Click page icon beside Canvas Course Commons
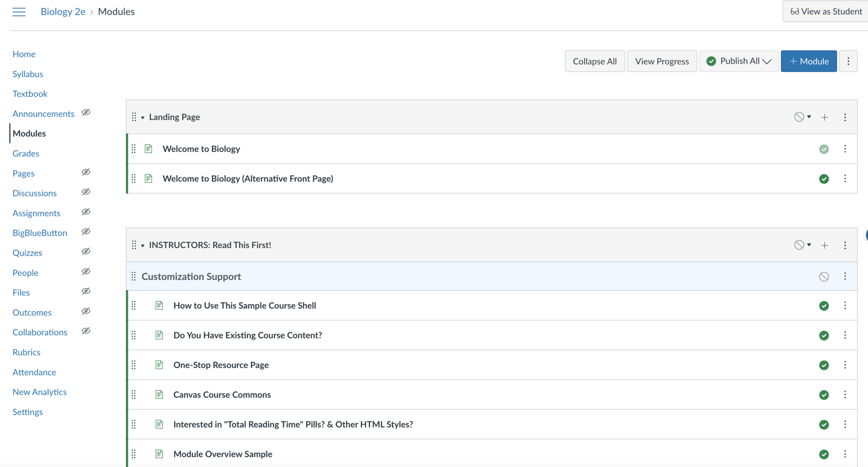The width and height of the screenshot is (868, 467). [x=159, y=395]
